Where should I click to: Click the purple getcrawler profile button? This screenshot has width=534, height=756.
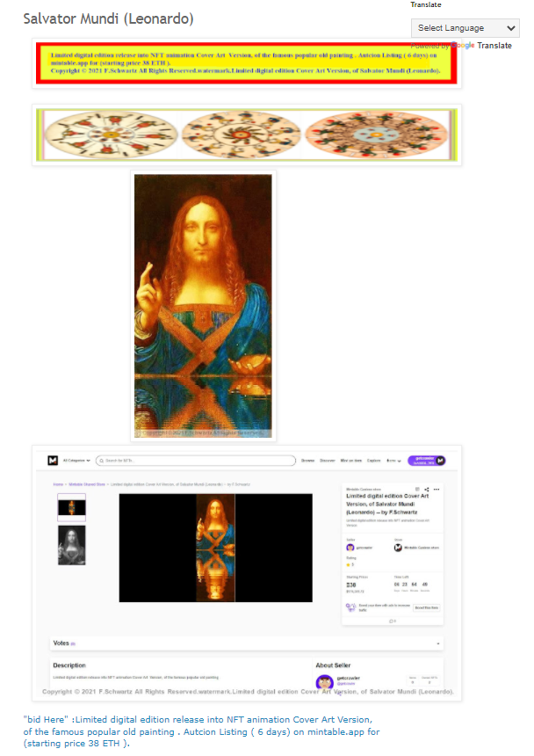(427, 461)
